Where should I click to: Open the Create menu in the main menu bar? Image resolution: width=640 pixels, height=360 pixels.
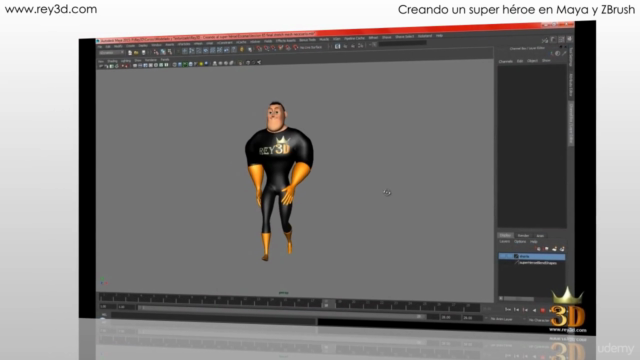(130, 46)
